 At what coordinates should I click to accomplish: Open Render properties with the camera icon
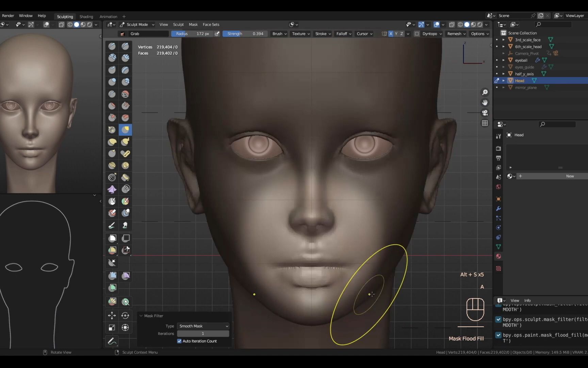click(x=498, y=148)
